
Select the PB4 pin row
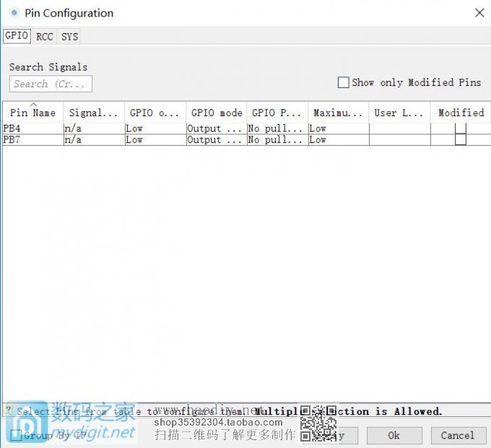pyautogui.click(x=32, y=128)
